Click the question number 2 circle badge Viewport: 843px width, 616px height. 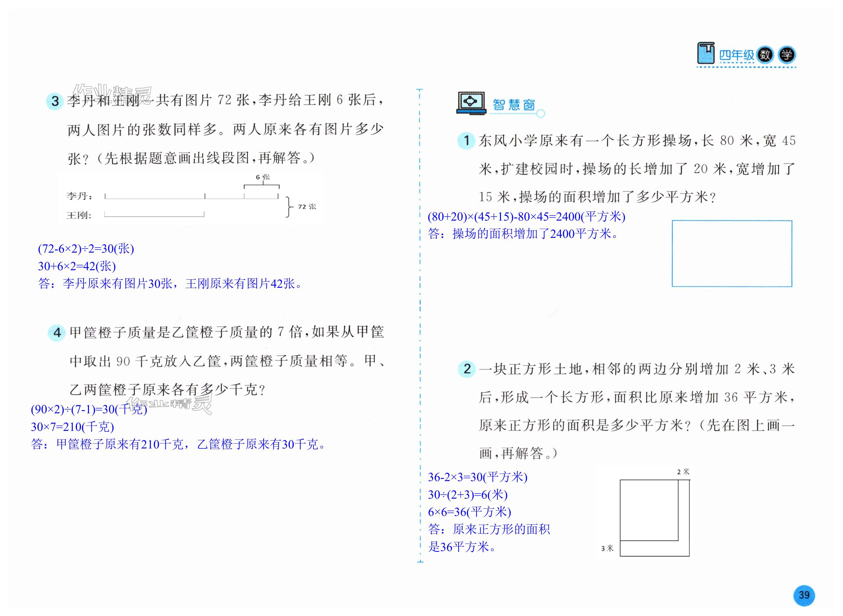tap(467, 369)
